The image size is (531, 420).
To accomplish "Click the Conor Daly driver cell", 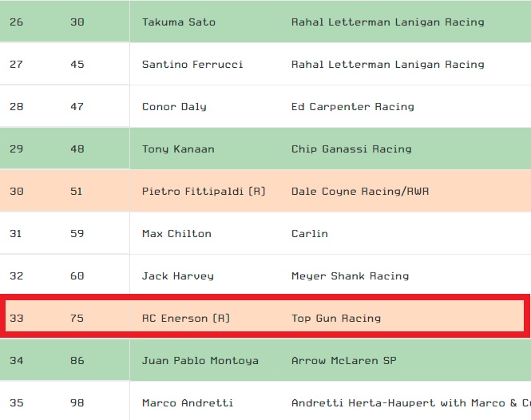I will 174,106.
